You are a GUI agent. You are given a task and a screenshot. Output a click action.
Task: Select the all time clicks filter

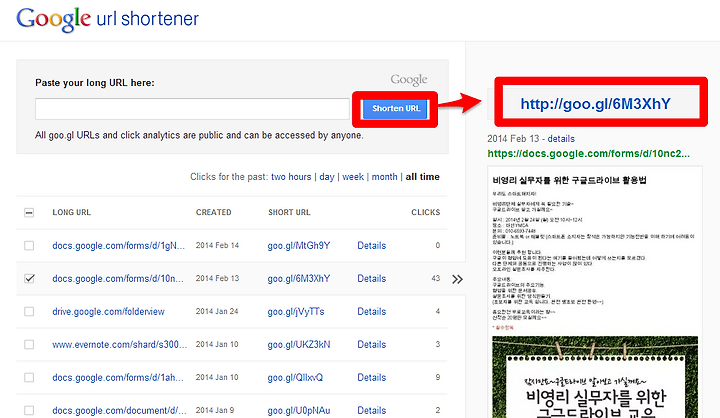click(x=422, y=177)
